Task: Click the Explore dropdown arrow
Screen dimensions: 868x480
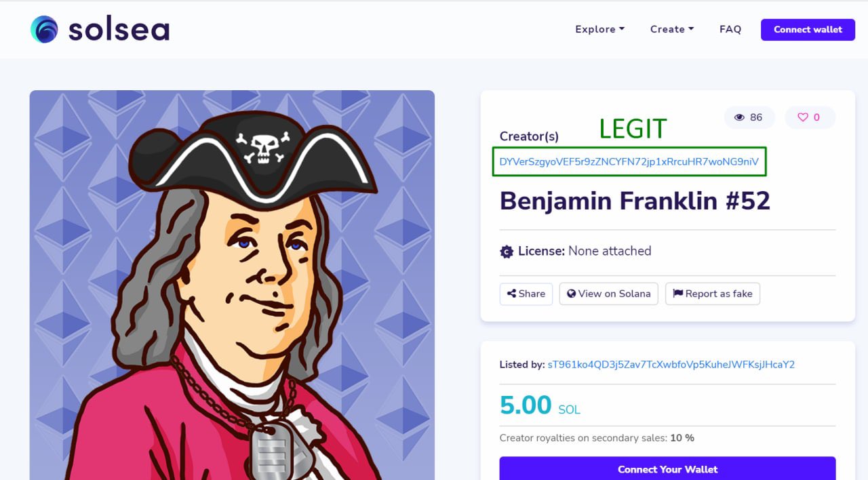Action: pyautogui.click(x=622, y=29)
